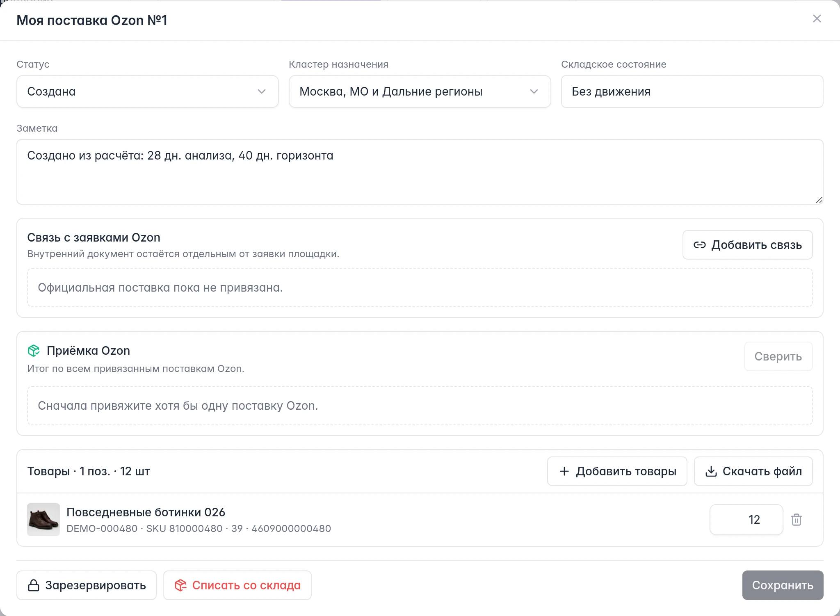Click the Статус field label
The image size is (840, 616).
tap(33, 64)
